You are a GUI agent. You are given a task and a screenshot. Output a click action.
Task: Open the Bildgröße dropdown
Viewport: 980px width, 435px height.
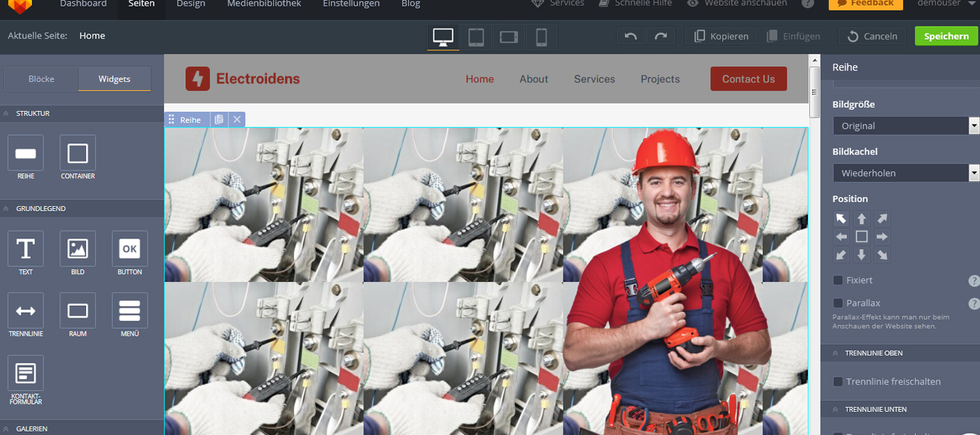pos(904,126)
